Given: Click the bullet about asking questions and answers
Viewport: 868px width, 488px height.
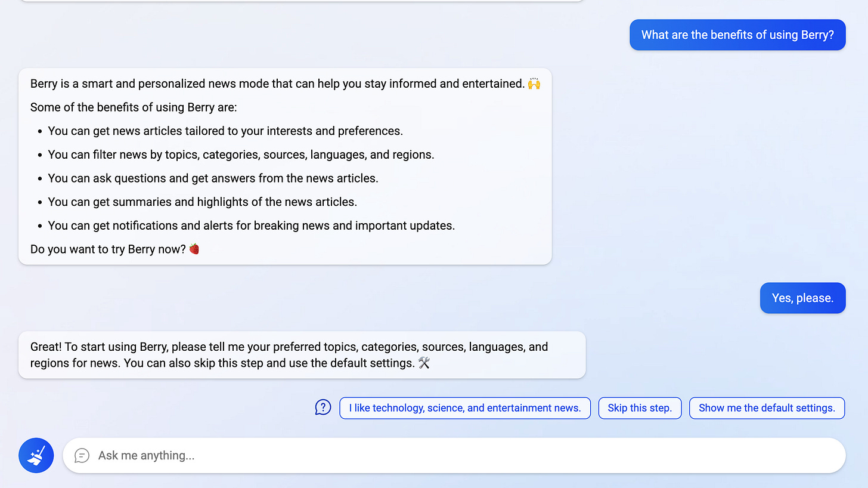Looking at the screenshot, I should click(x=213, y=178).
